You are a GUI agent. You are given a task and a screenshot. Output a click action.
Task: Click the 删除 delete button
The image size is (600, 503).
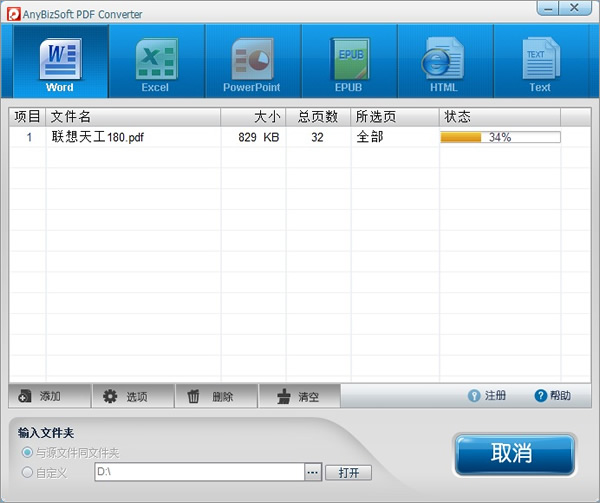[217, 396]
